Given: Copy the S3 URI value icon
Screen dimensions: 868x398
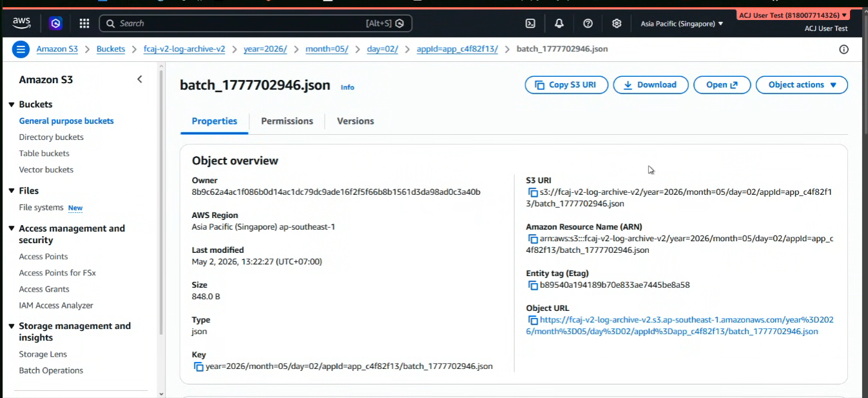Looking at the screenshot, I should 533,192.
